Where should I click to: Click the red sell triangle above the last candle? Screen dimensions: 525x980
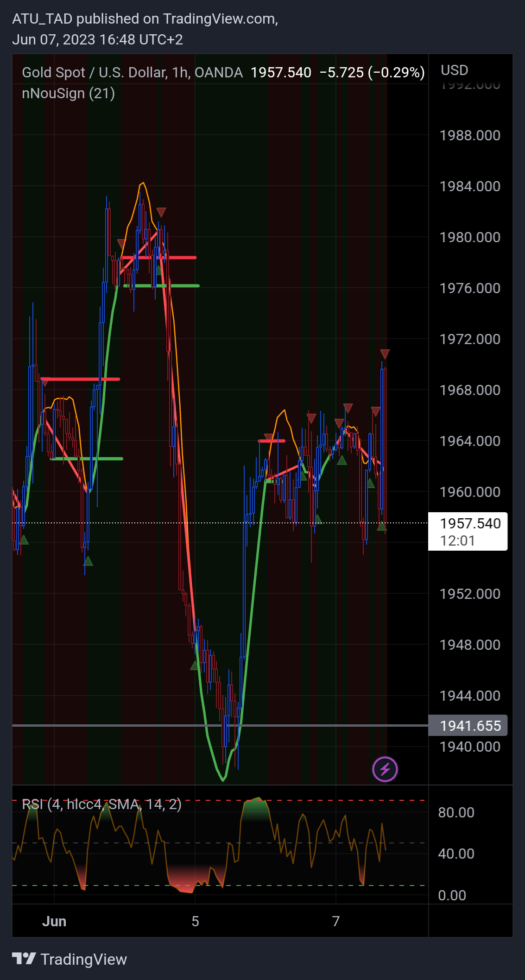[x=385, y=354]
